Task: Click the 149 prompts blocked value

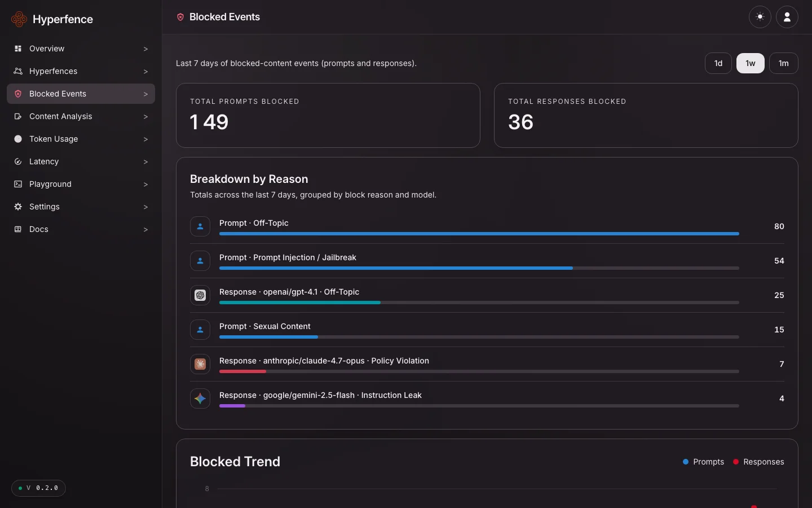Action: point(209,122)
